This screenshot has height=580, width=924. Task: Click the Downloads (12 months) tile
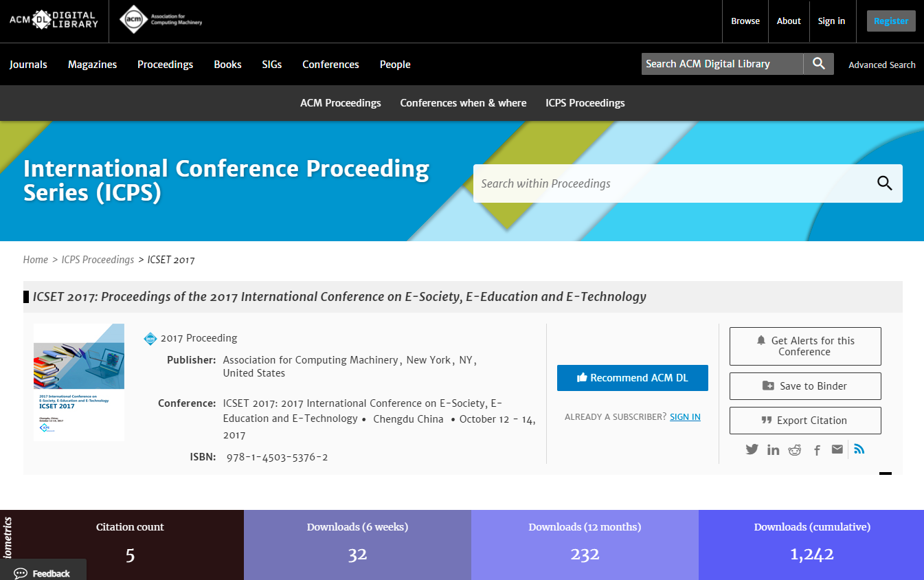click(585, 545)
